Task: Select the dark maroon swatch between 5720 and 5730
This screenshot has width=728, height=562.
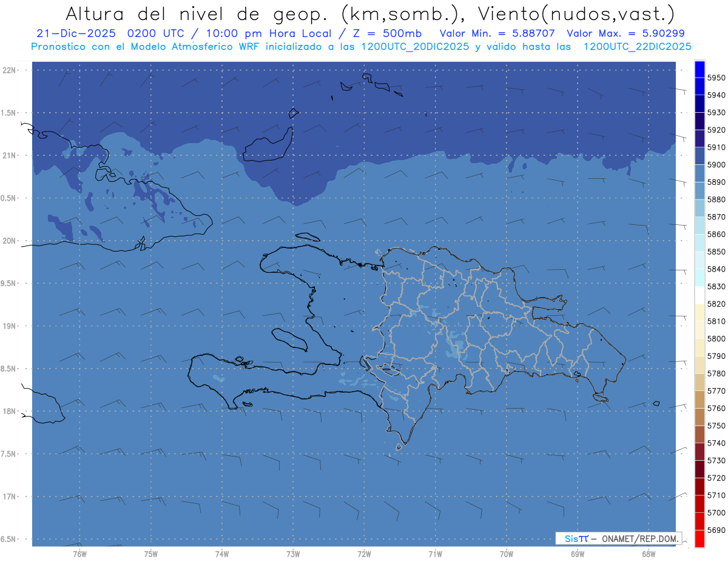Action: tap(699, 469)
